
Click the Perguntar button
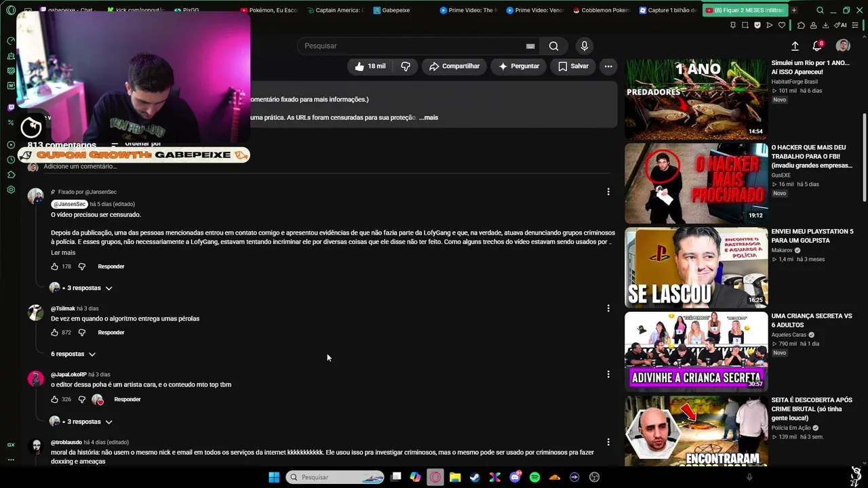click(x=519, y=66)
